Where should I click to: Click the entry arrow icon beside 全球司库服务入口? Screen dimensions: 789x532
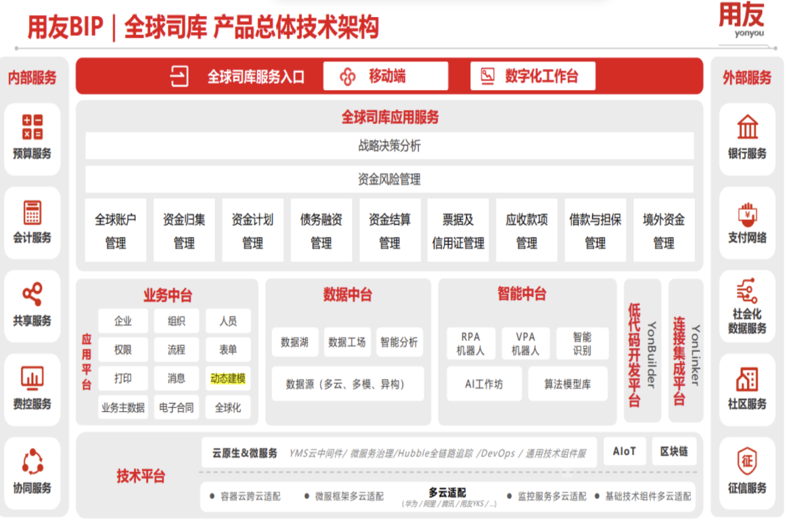179,76
